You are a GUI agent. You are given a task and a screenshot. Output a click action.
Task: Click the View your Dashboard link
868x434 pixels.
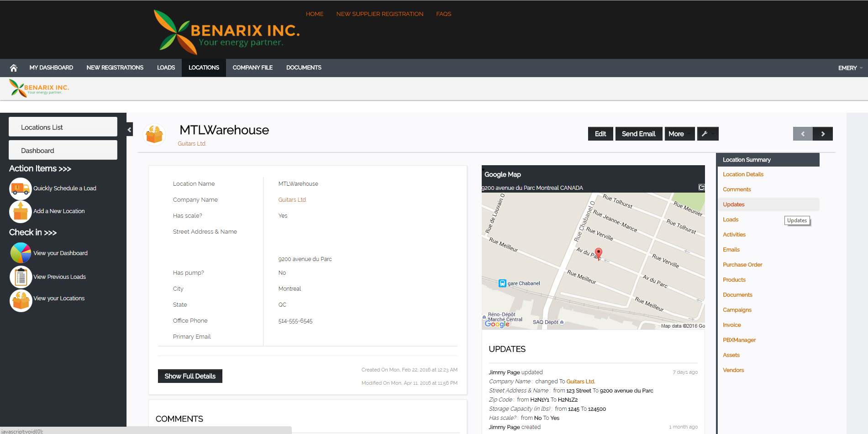tap(60, 253)
